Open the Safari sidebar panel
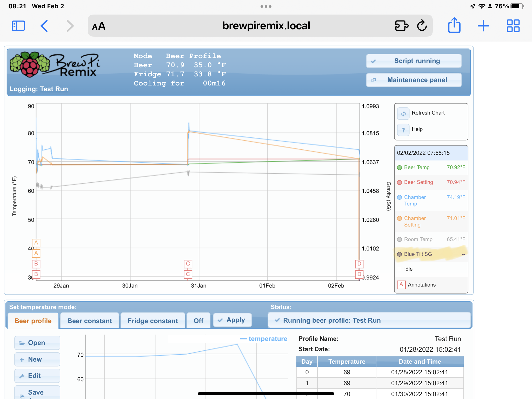The width and height of the screenshot is (532, 399). (x=18, y=26)
